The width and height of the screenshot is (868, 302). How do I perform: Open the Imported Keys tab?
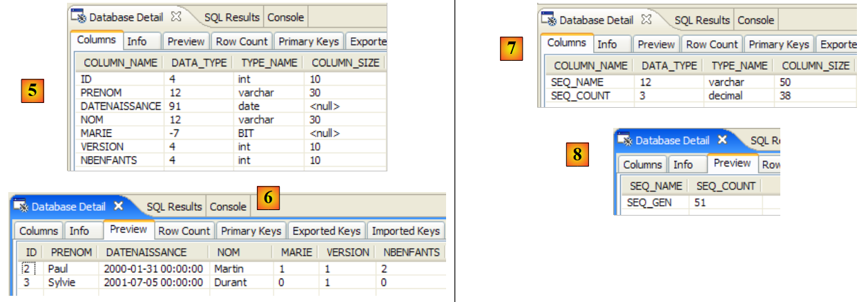405,231
